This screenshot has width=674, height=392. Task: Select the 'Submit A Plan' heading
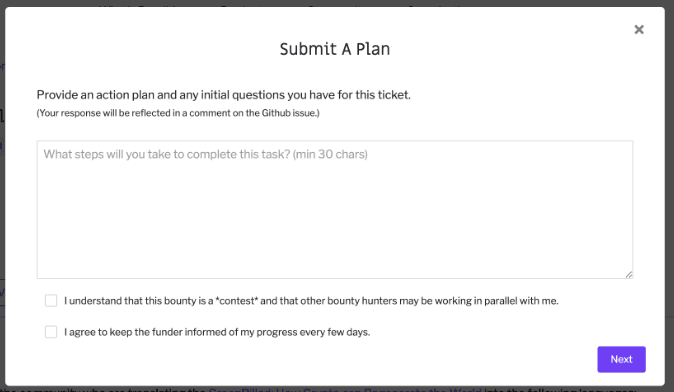[x=334, y=49]
